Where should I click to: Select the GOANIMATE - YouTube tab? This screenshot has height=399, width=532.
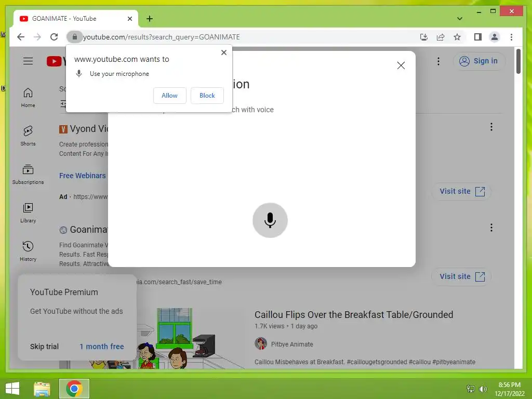[76, 19]
